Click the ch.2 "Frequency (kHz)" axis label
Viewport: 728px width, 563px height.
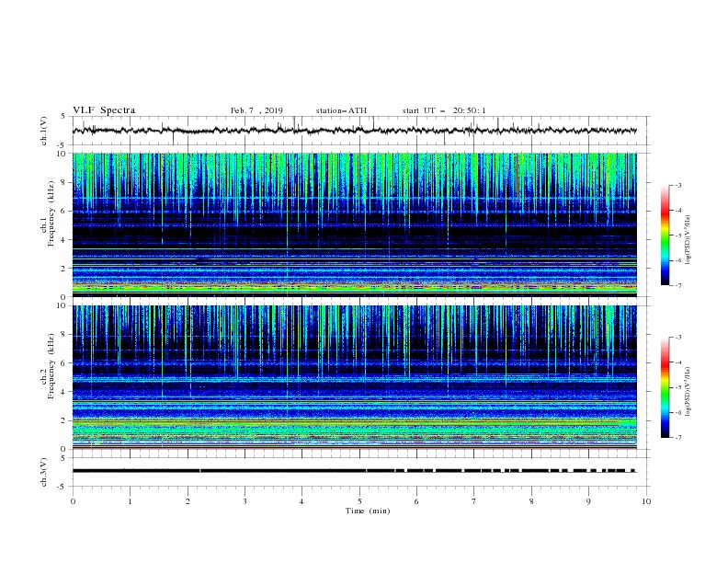pos(51,366)
